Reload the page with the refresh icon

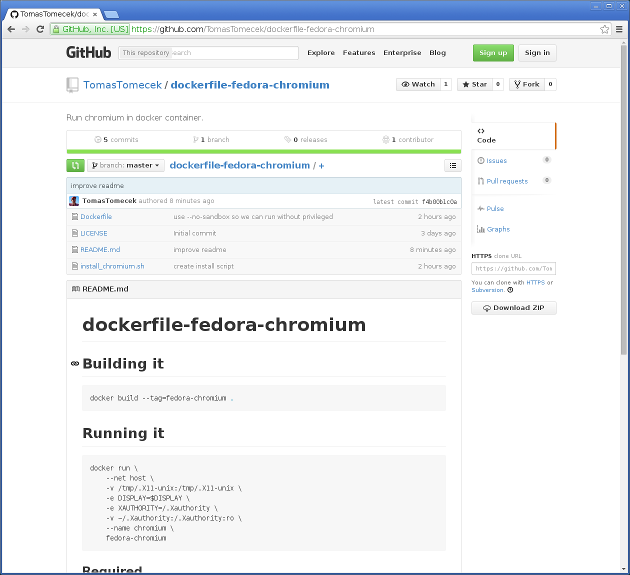click(40, 29)
